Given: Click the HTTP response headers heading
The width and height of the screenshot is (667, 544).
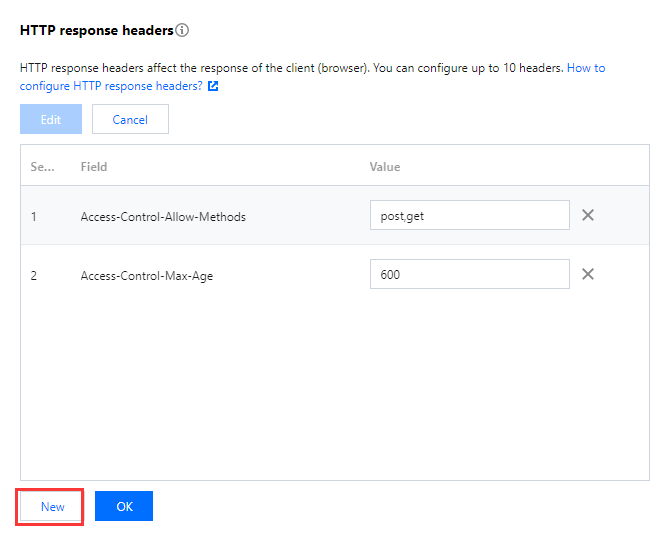Looking at the screenshot, I should click(x=96, y=30).
